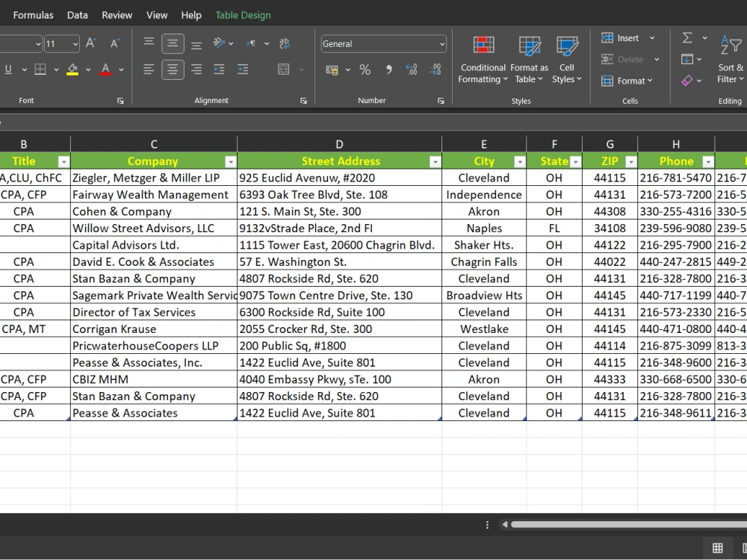Open State column filter dropdown
Screen dimensions: 747x560
click(575, 162)
